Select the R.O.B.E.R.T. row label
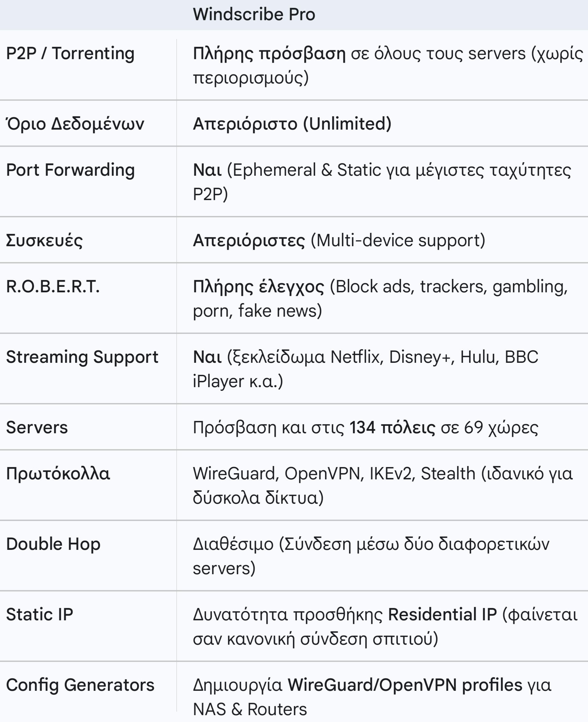588x722 pixels. pyautogui.click(x=53, y=286)
